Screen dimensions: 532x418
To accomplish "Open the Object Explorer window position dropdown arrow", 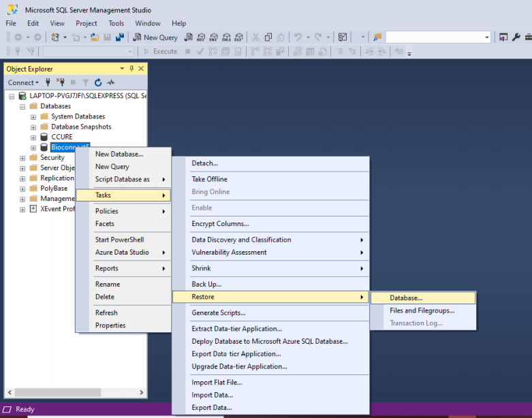I will 122,69.
